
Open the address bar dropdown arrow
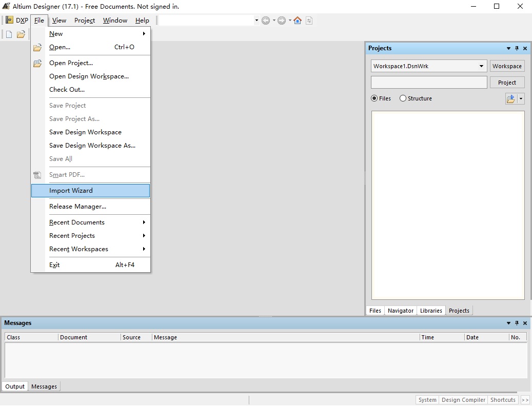257,21
